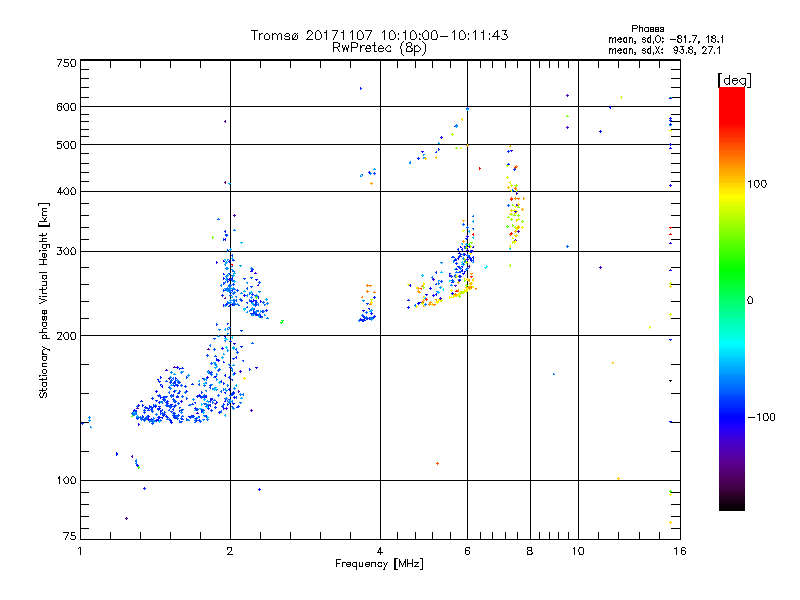The image size is (800, 600).
Task: Click x-axis tick label '10'
Action: (578, 551)
